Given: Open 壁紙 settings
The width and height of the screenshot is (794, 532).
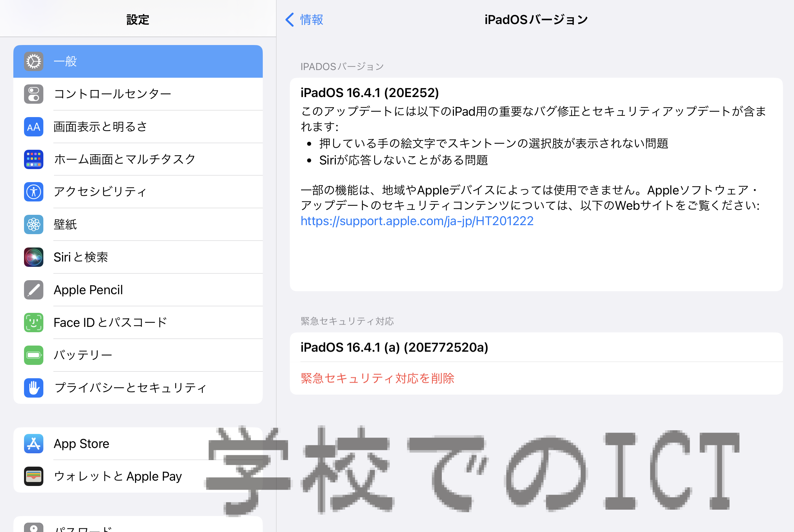Looking at the screenshot, I should tap(138, 224).
